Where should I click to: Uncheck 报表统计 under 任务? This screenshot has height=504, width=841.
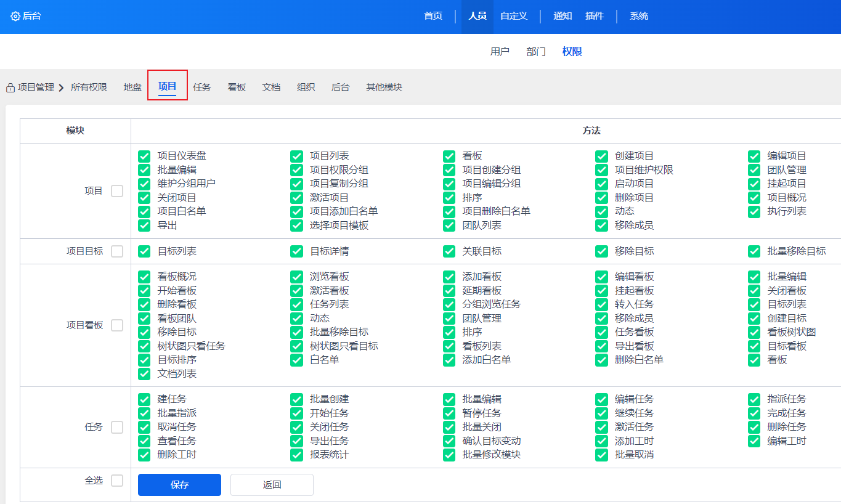297,455
